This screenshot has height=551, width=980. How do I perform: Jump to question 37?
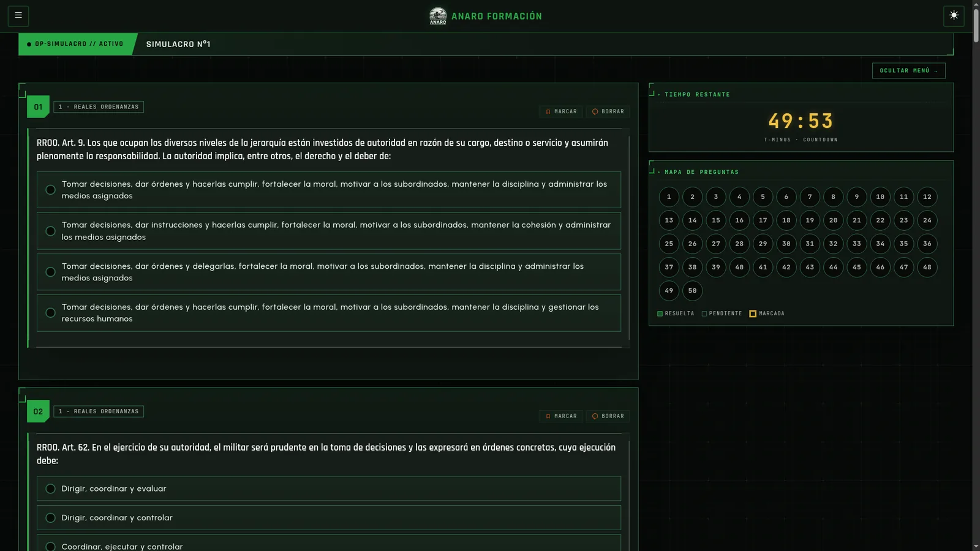669,267
